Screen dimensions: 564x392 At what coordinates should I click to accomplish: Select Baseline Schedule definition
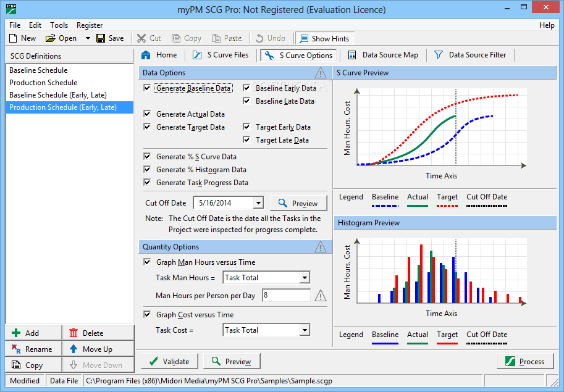pos(70,70)
